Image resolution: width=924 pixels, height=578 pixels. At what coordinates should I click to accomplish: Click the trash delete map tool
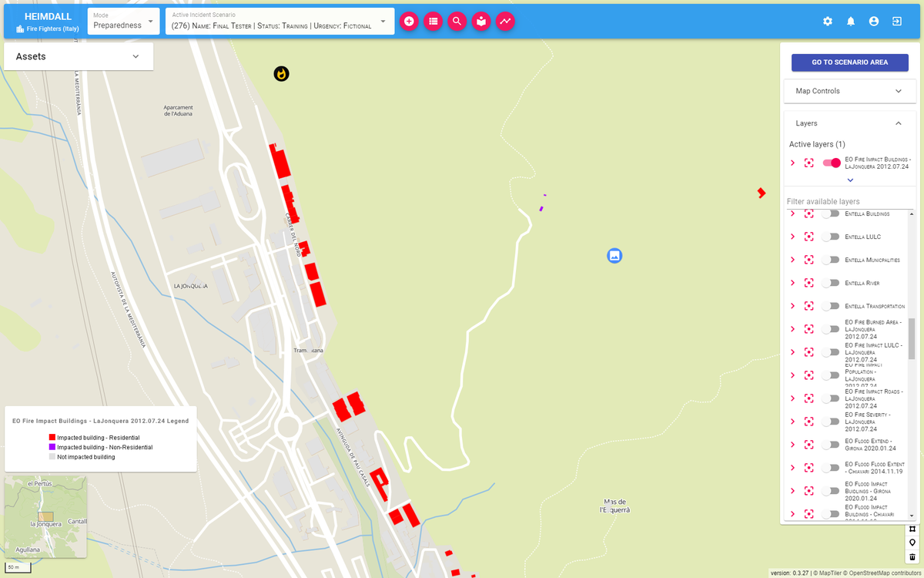pyautogui.click(x=912, y=556)
